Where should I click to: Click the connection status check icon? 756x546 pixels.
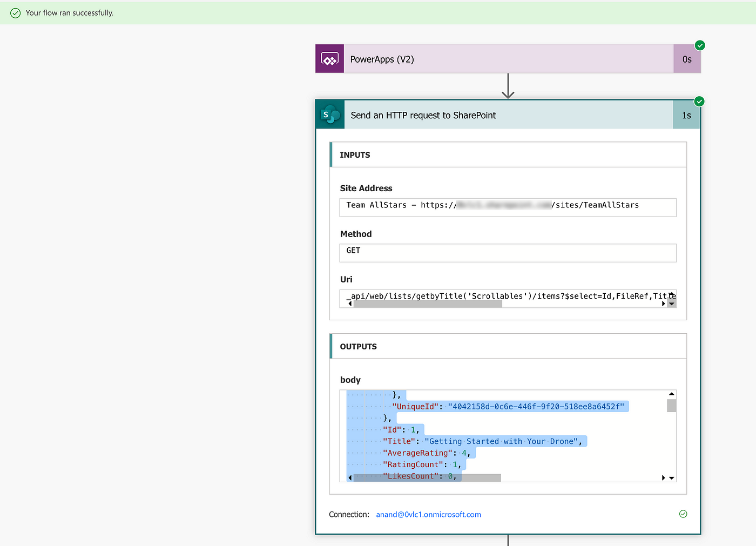pyautogui.click(x=683, y=514)
